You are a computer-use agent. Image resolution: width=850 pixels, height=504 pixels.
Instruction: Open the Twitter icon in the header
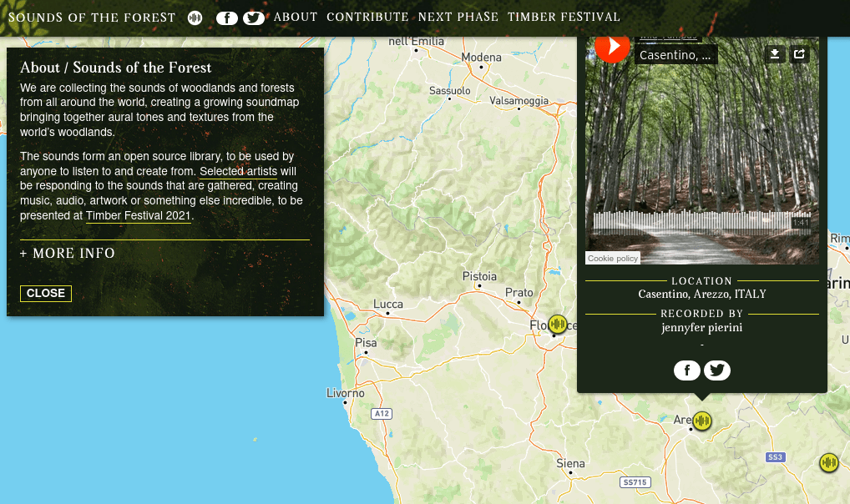pyautogui.click(x=254, y=18)
